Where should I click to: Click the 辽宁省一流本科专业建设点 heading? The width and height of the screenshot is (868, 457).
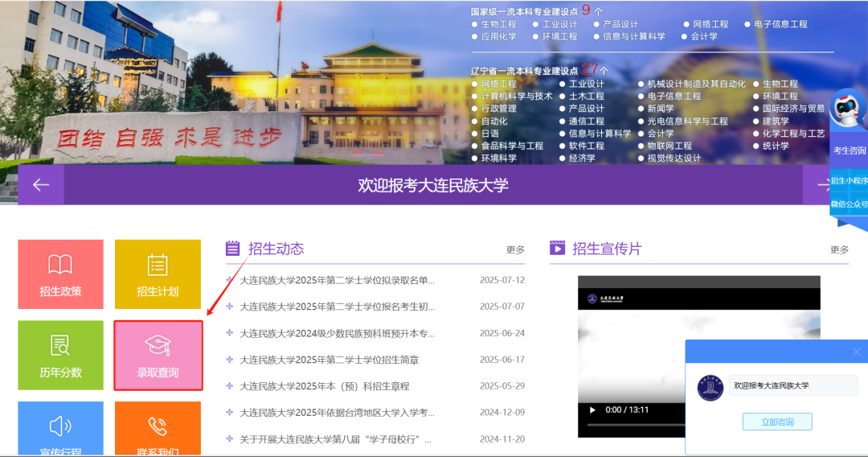point(524,71)
